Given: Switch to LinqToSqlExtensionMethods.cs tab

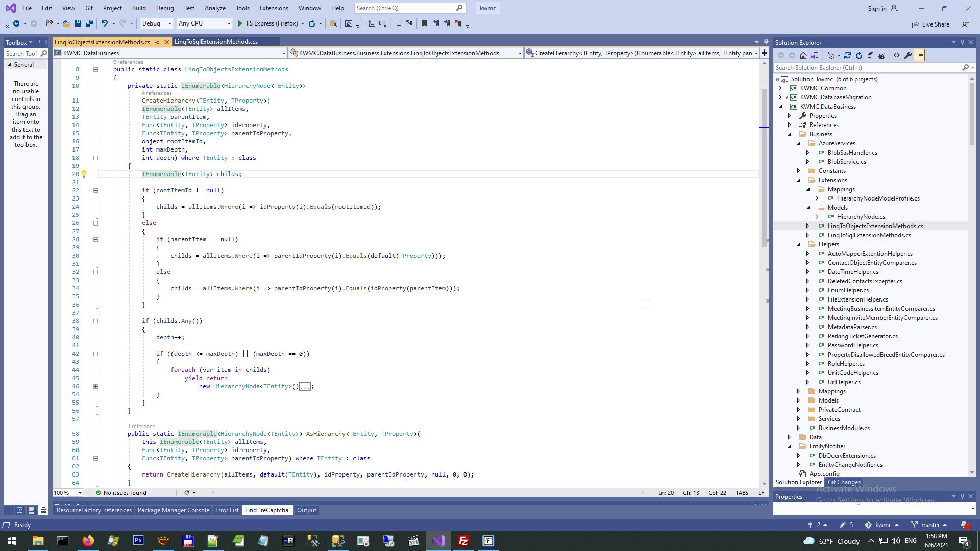Looking at the screenshot, I should (216, 42).
